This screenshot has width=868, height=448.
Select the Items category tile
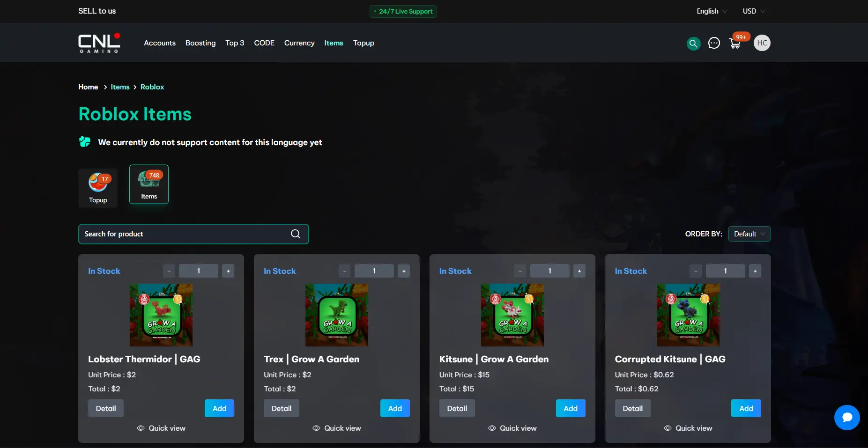coord(149,184)
